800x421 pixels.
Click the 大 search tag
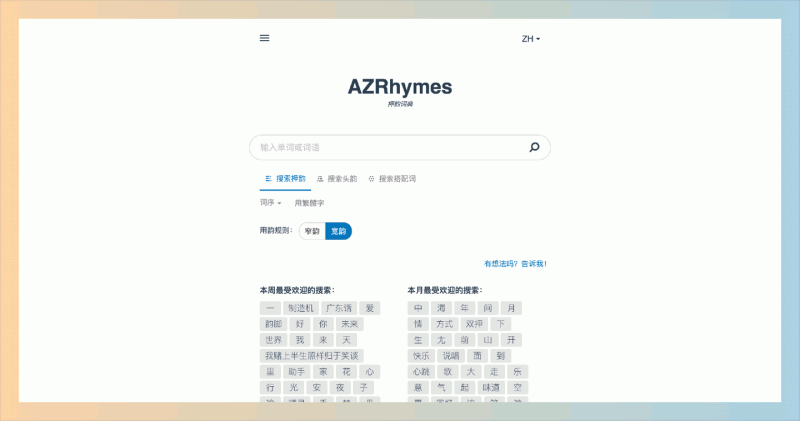coord(471,372)
